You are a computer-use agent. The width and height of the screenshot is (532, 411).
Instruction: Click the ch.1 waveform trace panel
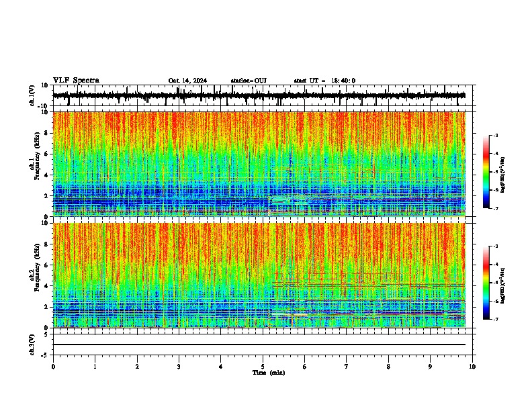point(263,95)
